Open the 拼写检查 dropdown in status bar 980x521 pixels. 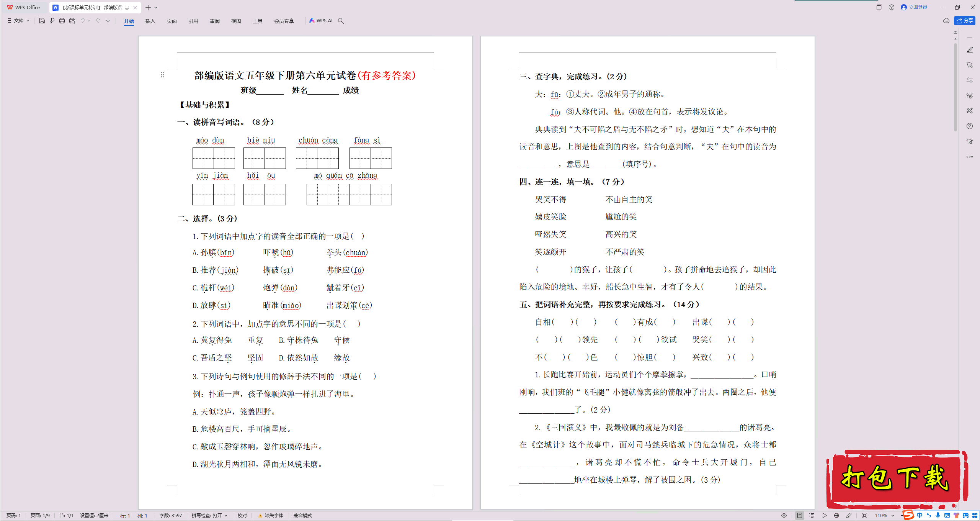[209, 516]
